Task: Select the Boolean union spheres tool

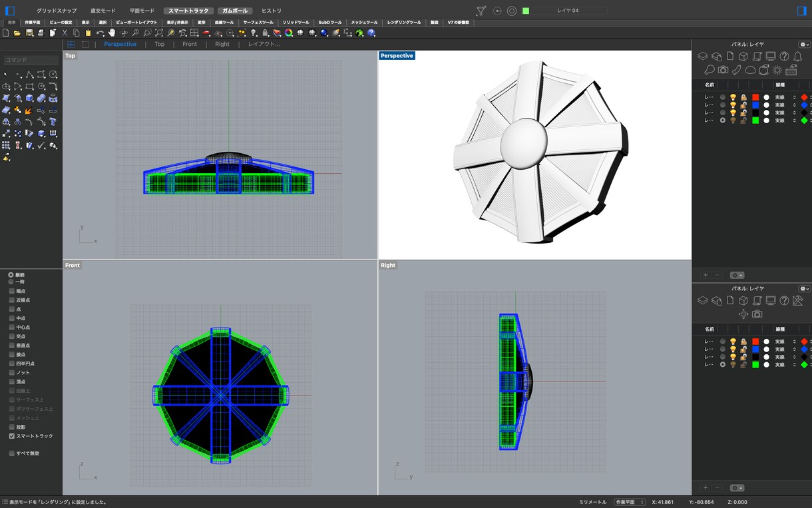Action: (x=41, y=98)
